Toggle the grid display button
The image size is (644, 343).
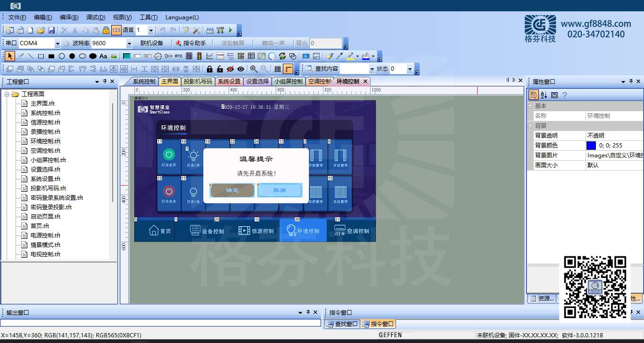pos(278,69)
